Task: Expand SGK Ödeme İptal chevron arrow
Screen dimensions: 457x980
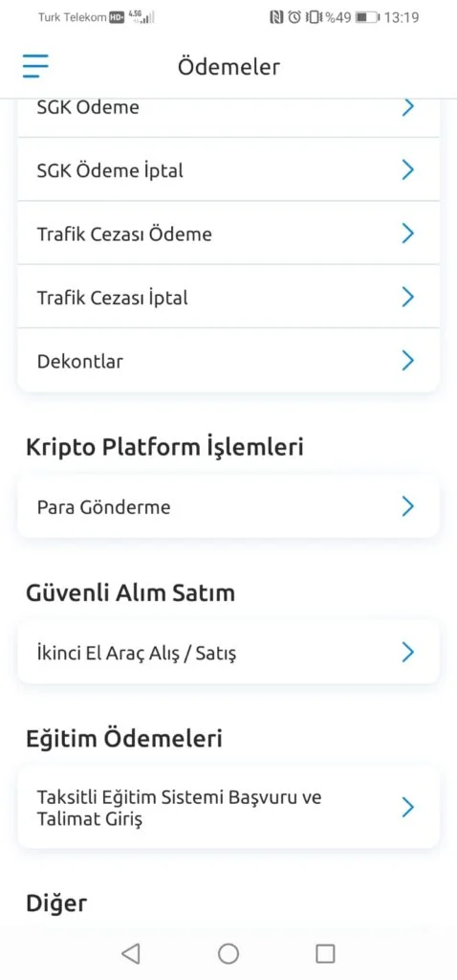Action: coord(407,170)
